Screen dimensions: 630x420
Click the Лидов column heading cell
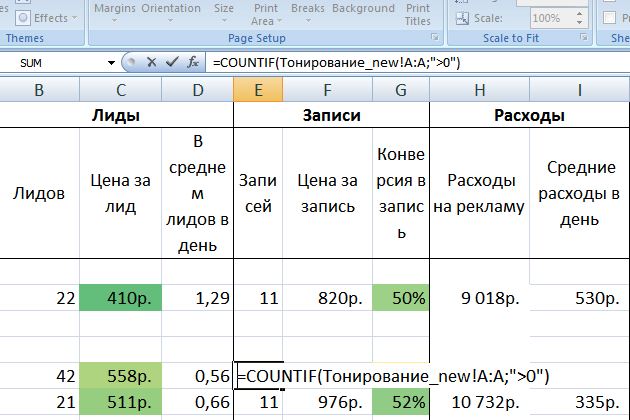(39, 193)
